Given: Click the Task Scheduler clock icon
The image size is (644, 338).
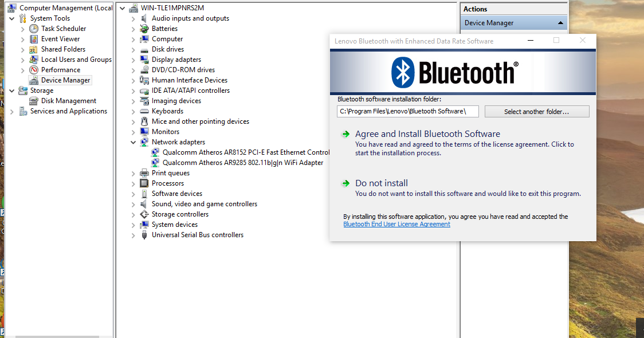Looking at the screenshot, I should pyautogui.click(x=34, y=29).
